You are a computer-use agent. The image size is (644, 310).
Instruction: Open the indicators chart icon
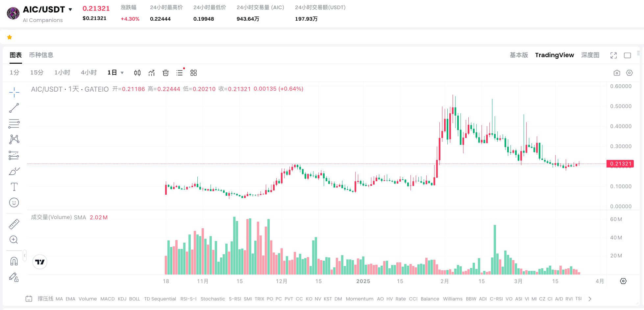pos(151,73)
